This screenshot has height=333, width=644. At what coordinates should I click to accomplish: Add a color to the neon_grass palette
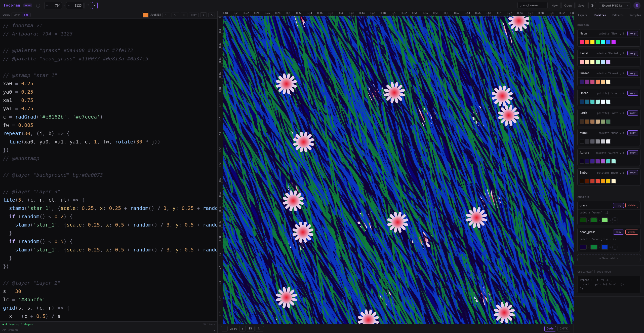(x=615, y=247)
